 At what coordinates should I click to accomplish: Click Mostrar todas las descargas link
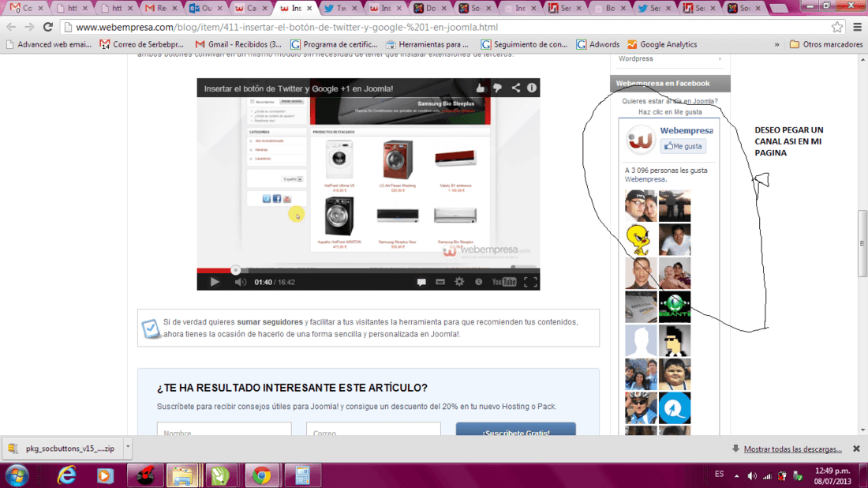tap(793, 449)
